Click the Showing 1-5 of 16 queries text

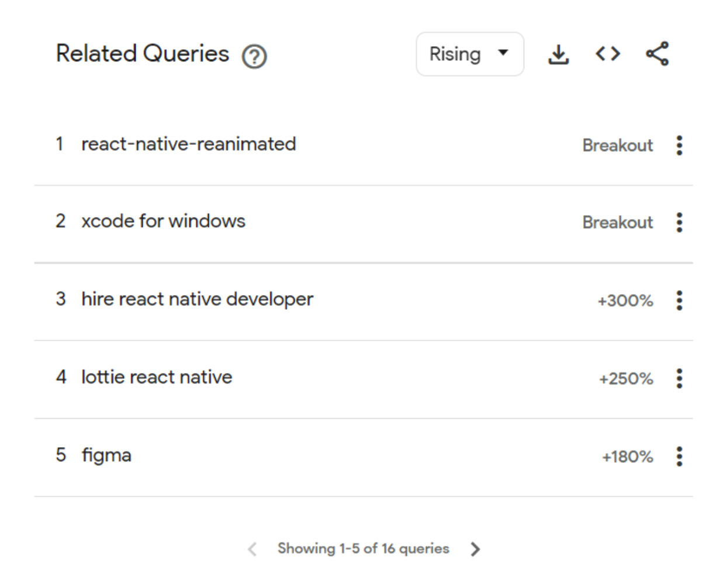[x=363, y=549]
